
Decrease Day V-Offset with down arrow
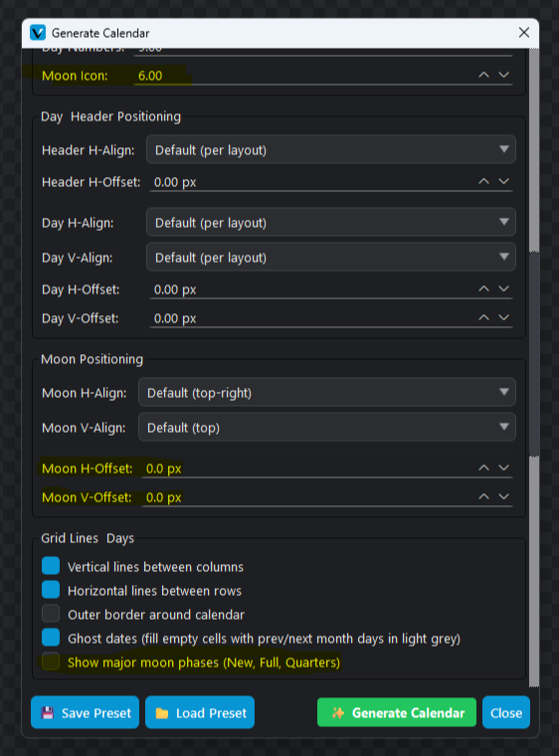[504, 318]
